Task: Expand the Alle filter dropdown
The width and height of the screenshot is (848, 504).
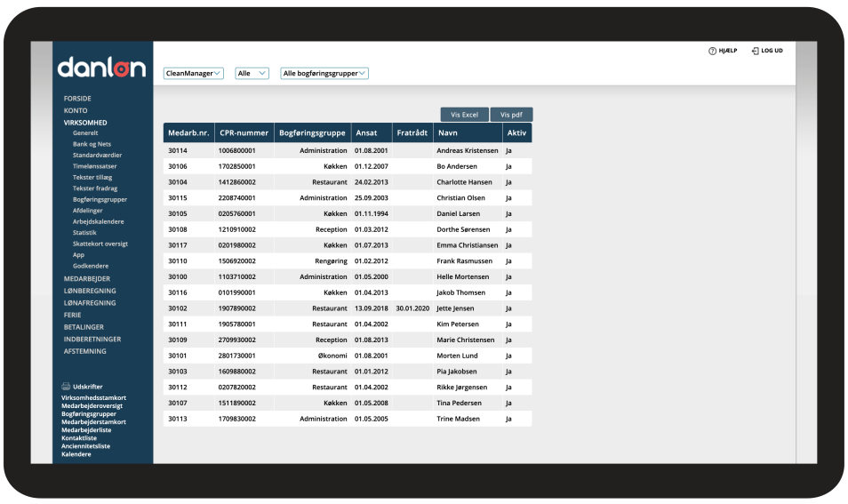Action: click(252, 74)
